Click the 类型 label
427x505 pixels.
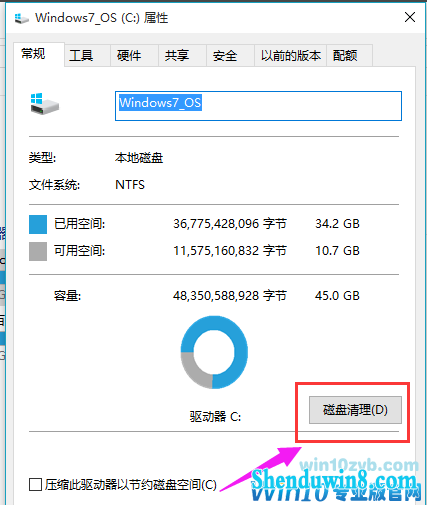tap(42, 157)
